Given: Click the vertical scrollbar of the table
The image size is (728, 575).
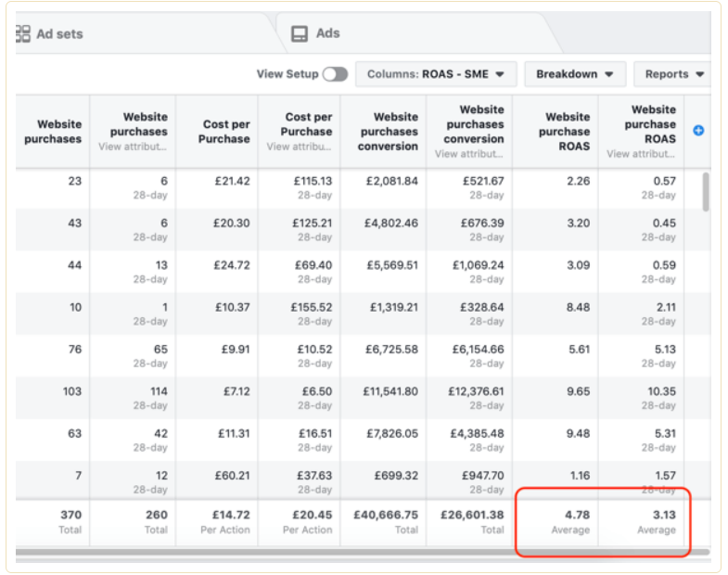Looking at the screenshot, I should coord(706,192).
